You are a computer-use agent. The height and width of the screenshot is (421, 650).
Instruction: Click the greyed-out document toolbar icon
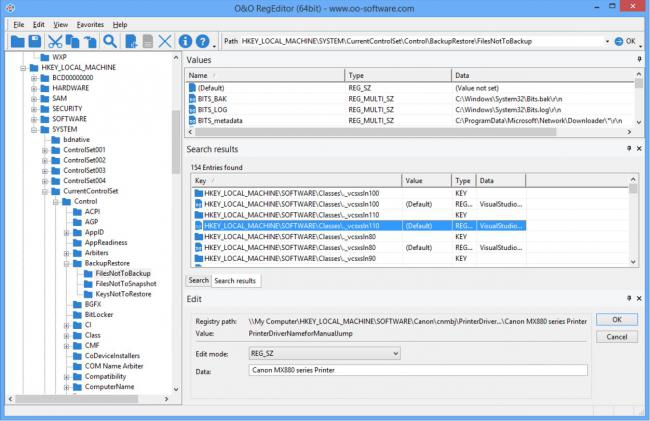pos(148,41)
